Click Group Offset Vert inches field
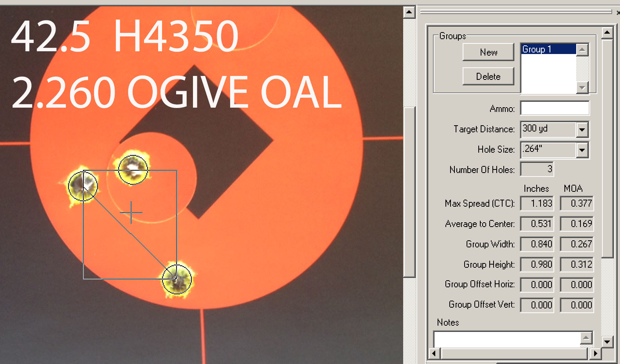 coord(537,305)
